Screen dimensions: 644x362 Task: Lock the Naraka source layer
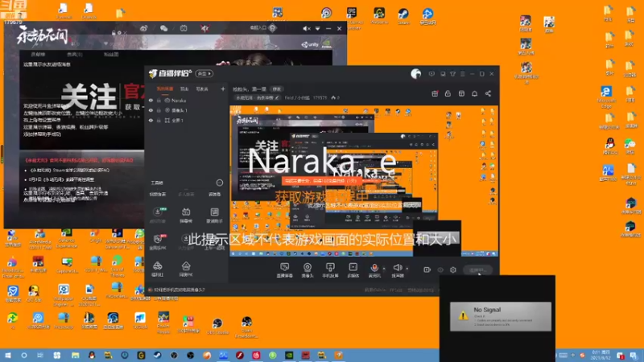pyautogui.click(x=159, y=100)
